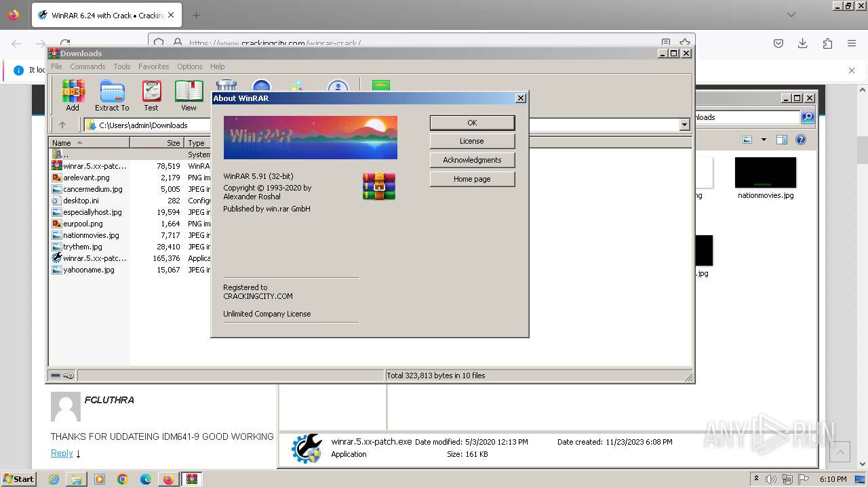The width and height of the screenshot is (868, 488).
Task: Click the Add toolbar icon in WinRAR
Action: [x=73, y=96]
